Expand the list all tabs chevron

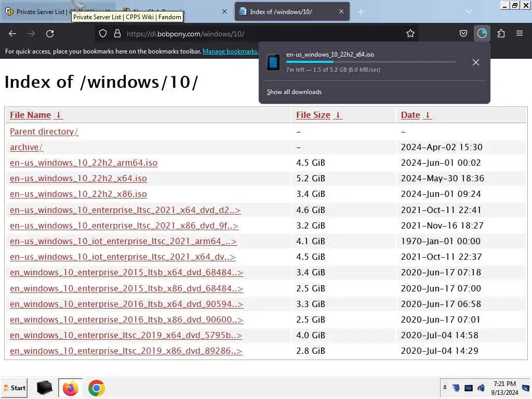[x=469, y=12]
